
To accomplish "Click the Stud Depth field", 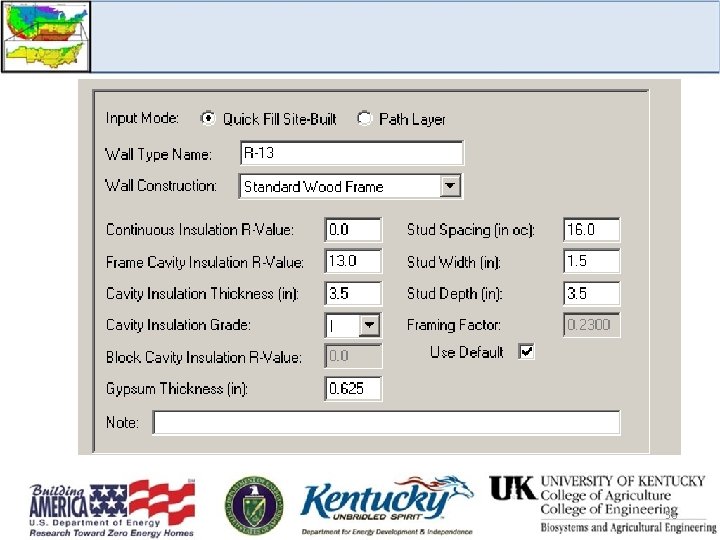I will pos(591,293).
